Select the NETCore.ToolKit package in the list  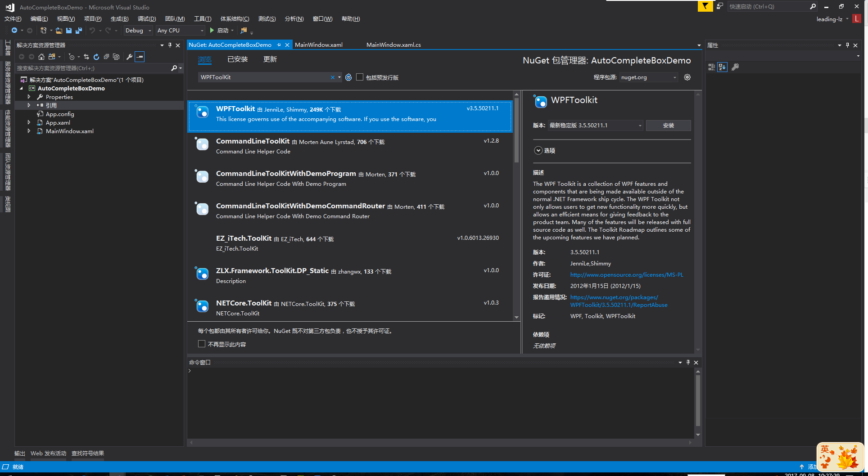tap(349, 308)
